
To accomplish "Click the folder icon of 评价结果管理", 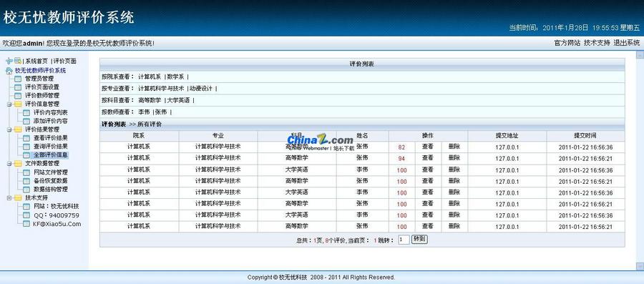I will [18, 129].
